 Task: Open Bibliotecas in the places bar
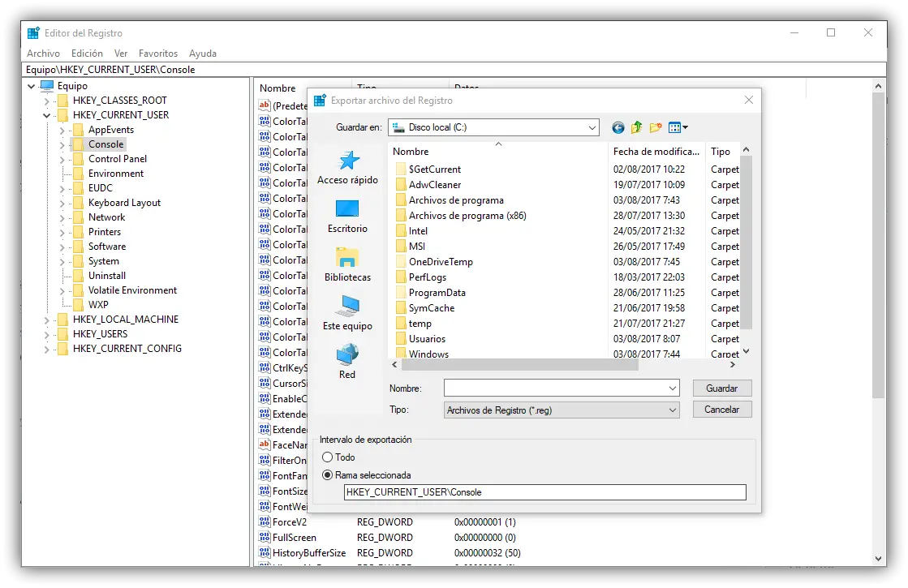click(x=347, y=265)
